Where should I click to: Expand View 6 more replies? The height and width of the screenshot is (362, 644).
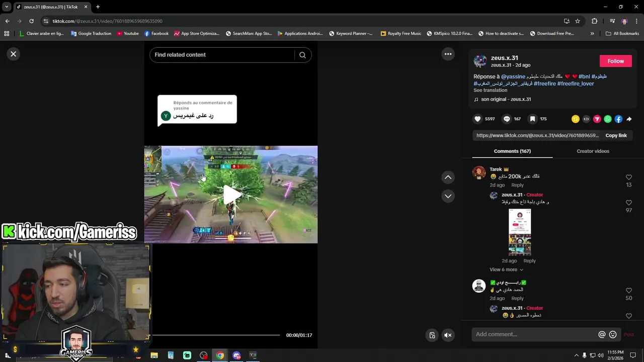pos(506,269)
